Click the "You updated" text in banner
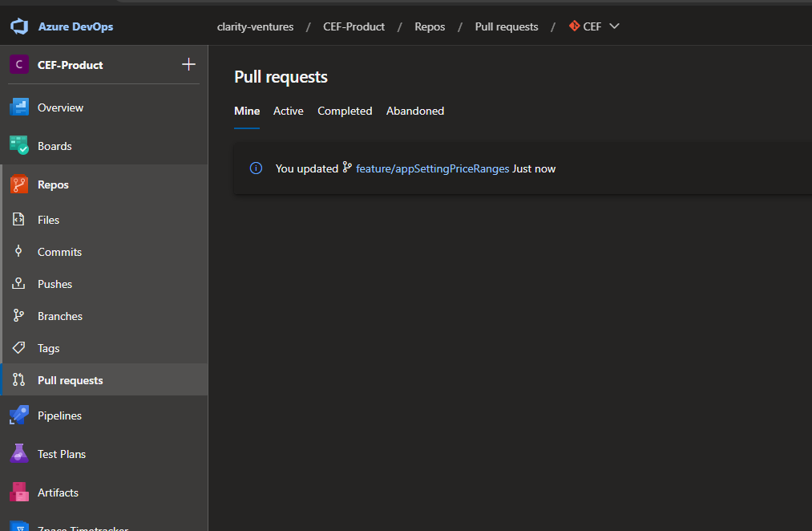 tap(306, 169)
